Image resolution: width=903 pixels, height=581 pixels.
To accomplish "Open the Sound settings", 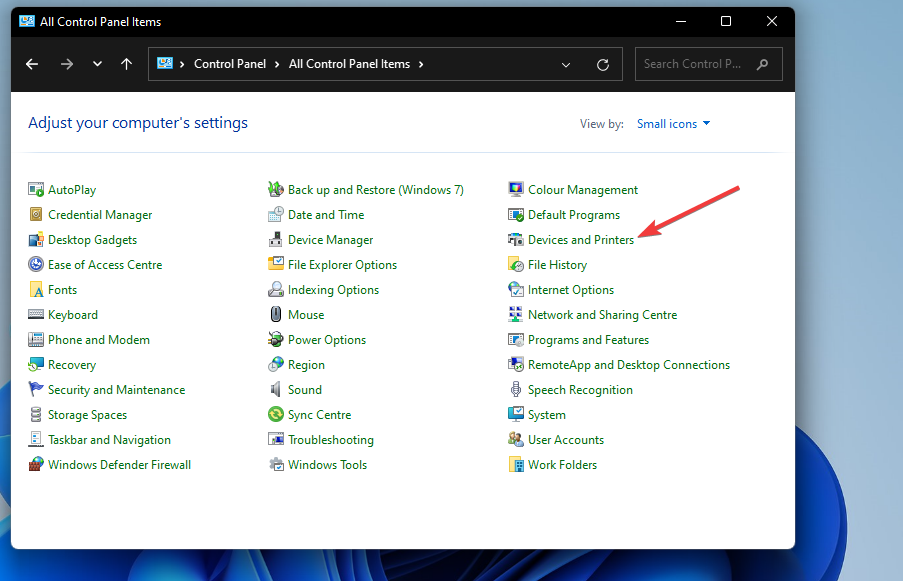I will 303,389.
